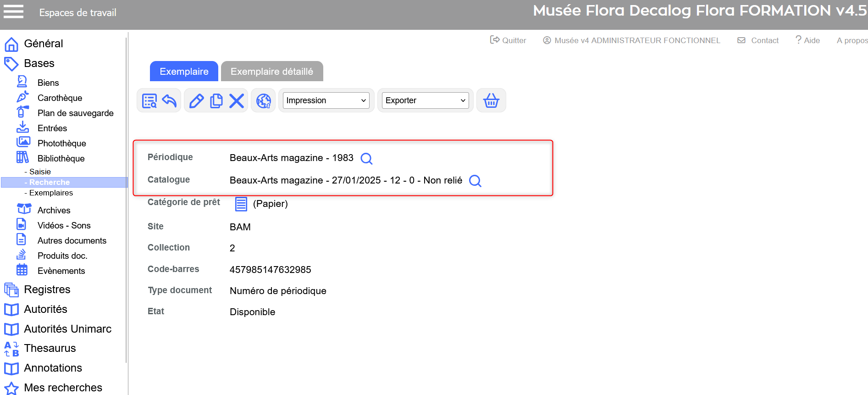Click the return arrow icon

point(169,100)
